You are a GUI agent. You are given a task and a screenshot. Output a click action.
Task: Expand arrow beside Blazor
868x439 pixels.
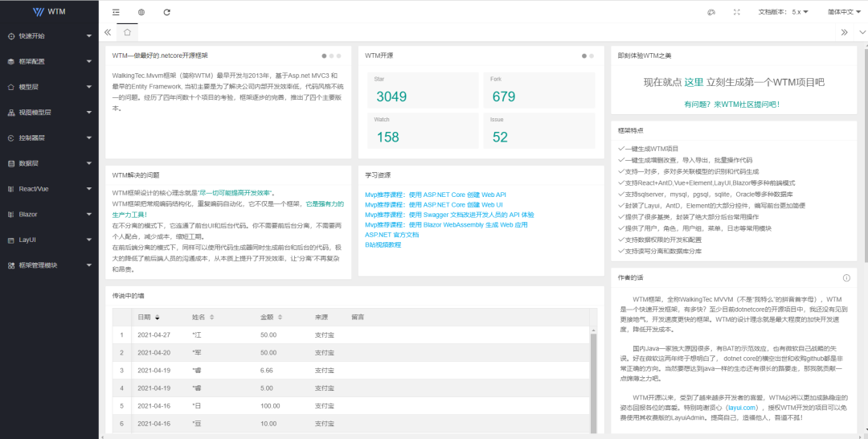pyautogui.click(x=89, y=214)
